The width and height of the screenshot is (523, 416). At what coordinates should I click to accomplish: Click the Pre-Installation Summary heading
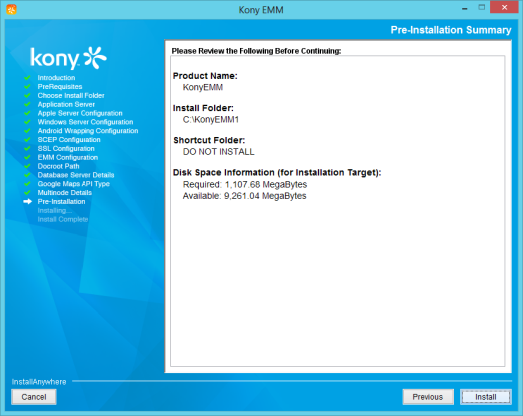[451, 30]
